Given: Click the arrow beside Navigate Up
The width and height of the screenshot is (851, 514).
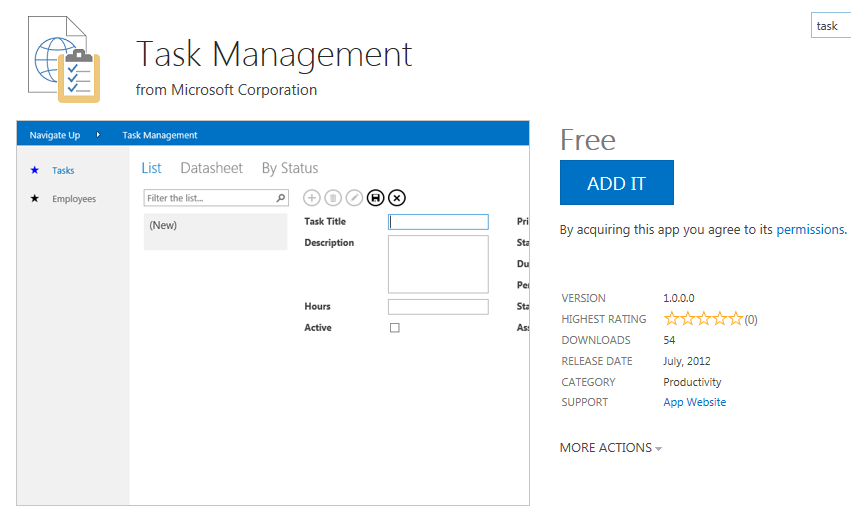Looking at the screenshot, I should point(98,135).
